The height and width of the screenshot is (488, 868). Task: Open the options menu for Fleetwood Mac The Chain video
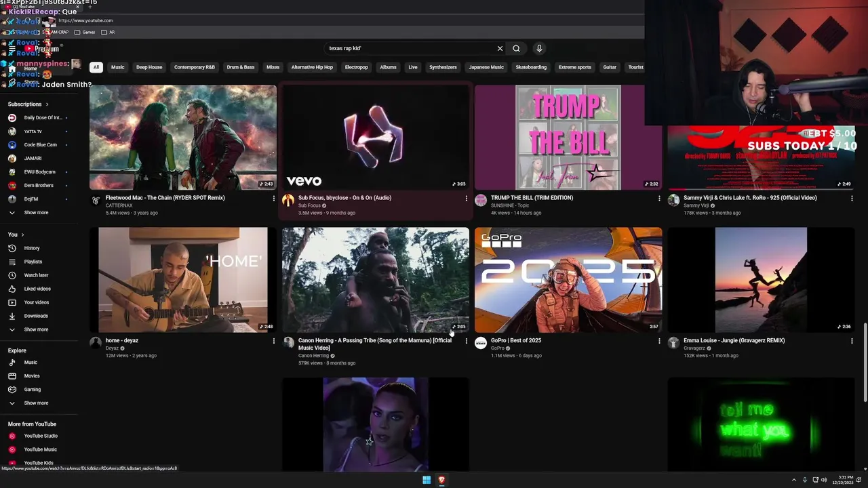[273, 199]
